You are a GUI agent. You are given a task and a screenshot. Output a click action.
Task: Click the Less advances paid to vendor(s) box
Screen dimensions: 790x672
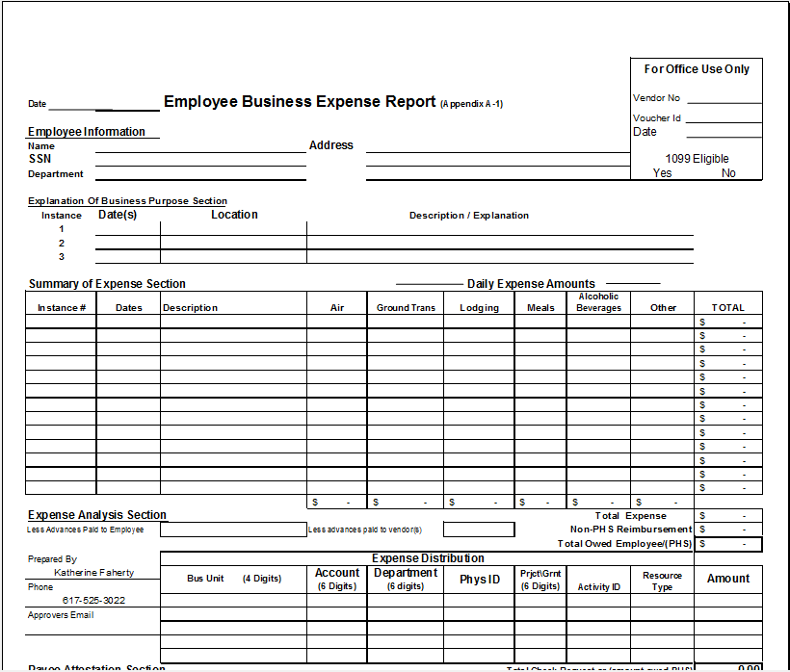(478, 530)
